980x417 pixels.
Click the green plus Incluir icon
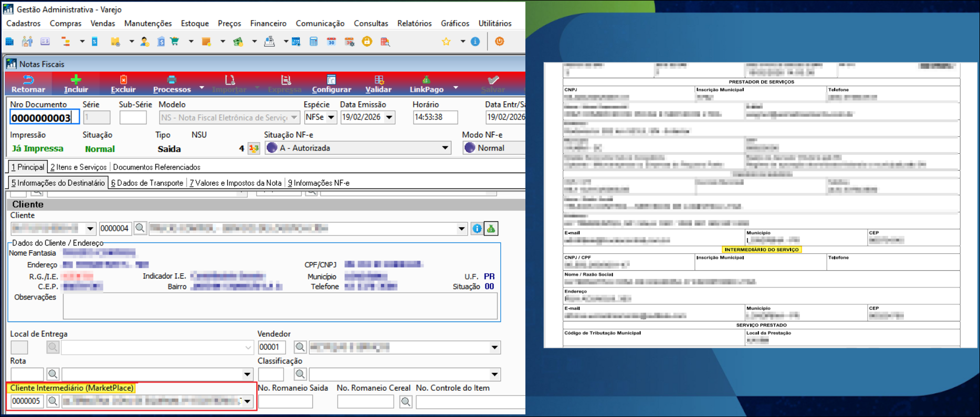coord(76,80)
